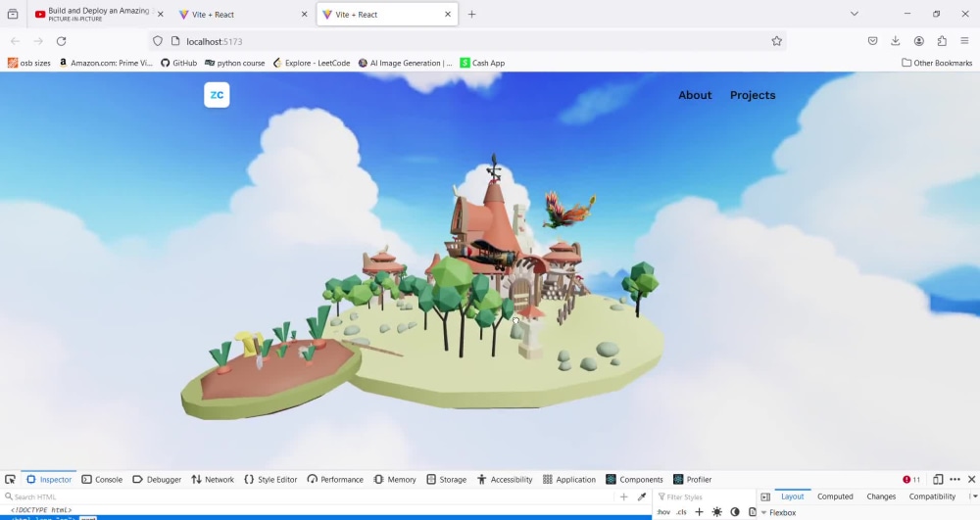This screenshot has width=980, height=520.
Task: Close the active Vite + React tab
Action: pos(448,14)
